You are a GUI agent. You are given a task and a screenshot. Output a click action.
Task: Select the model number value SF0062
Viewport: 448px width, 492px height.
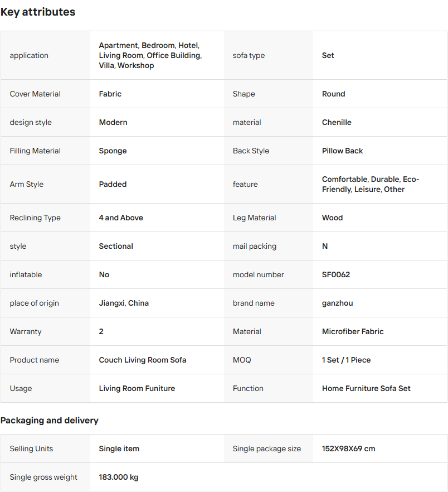pos(336,274)
